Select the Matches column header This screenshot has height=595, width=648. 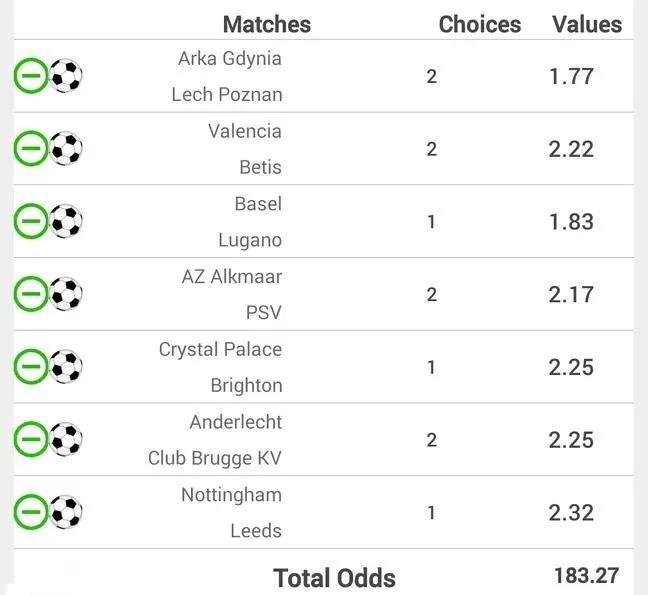point(266,24)
